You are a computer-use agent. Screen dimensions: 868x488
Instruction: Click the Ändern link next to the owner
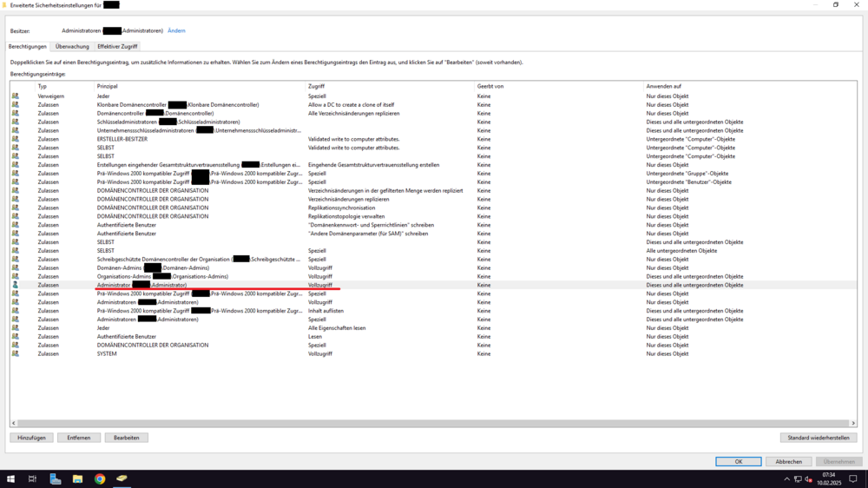pyautogui.click(x=176, y=30)
